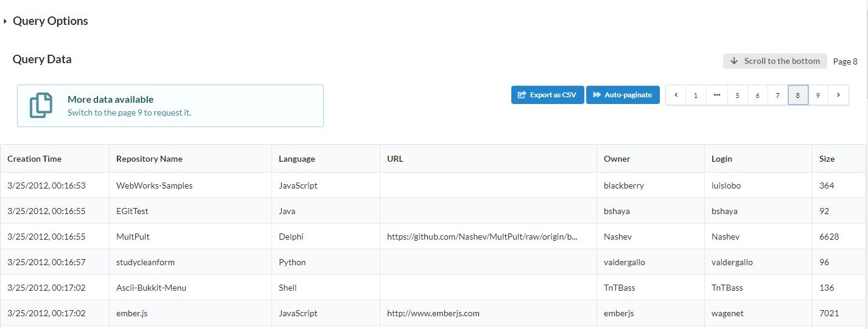Viewport: 868px width, 329px height.
Task: Click the Page 8 indicator label
Action: [845, 61]
